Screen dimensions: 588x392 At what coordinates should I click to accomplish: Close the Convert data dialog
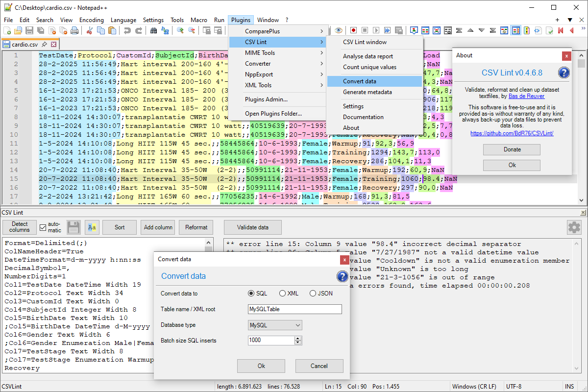click(x=344, y=260)
